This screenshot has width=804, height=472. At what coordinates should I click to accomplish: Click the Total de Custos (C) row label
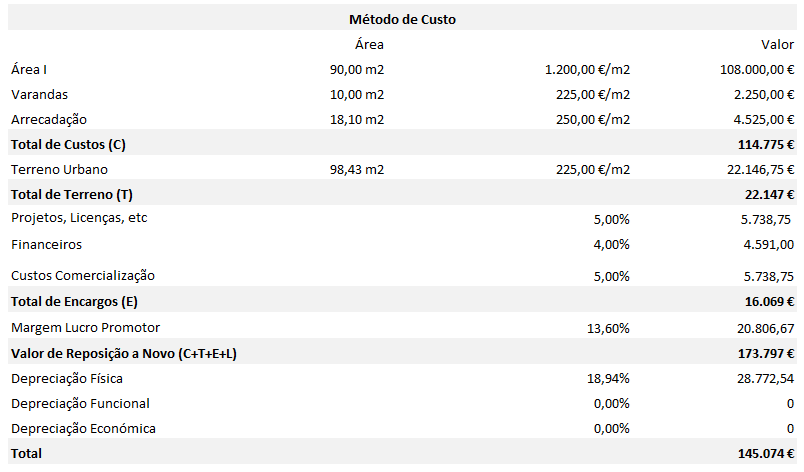(x=68, y=145)
